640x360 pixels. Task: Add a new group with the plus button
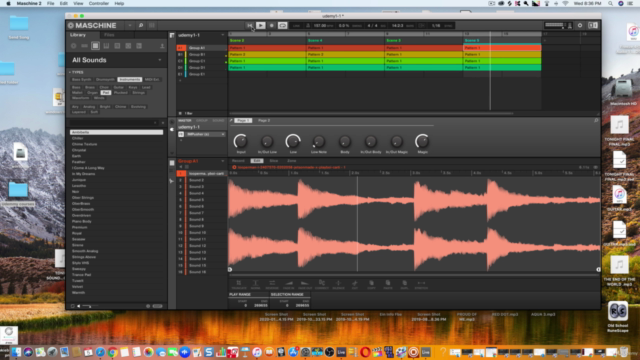click(180, 81)
